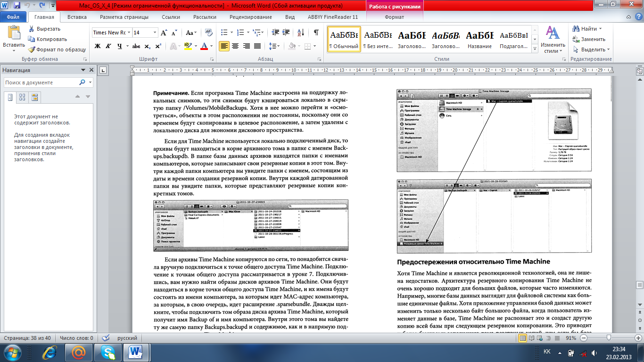This screenshot has width=644, height=362.
Task: Open the font color dropdown arrow
Action: [x=211, y=46]
